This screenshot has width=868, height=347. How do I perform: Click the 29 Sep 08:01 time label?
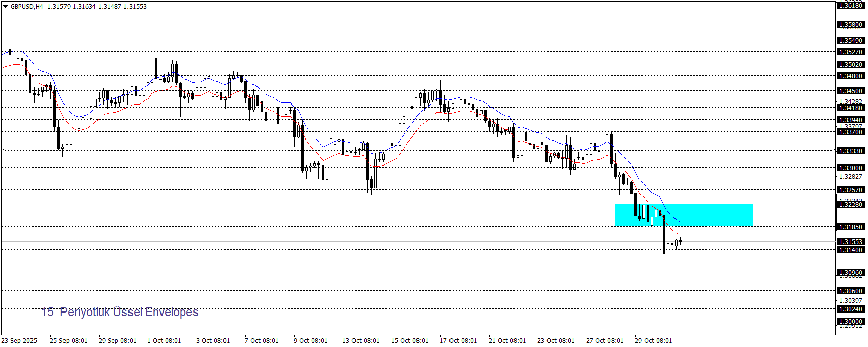coord(117,340)
